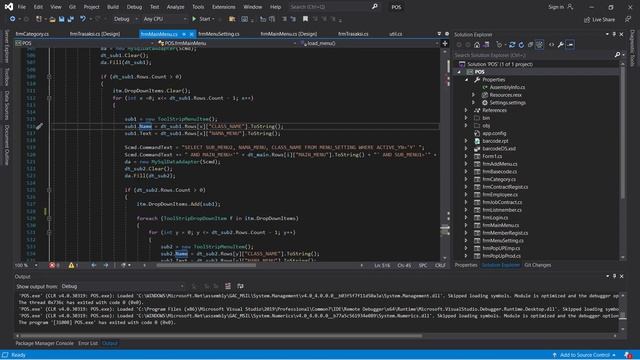Expand the bin folder
Image resolution: width=640 pixels, height=360 pixels.
click(x=467, y=118)
